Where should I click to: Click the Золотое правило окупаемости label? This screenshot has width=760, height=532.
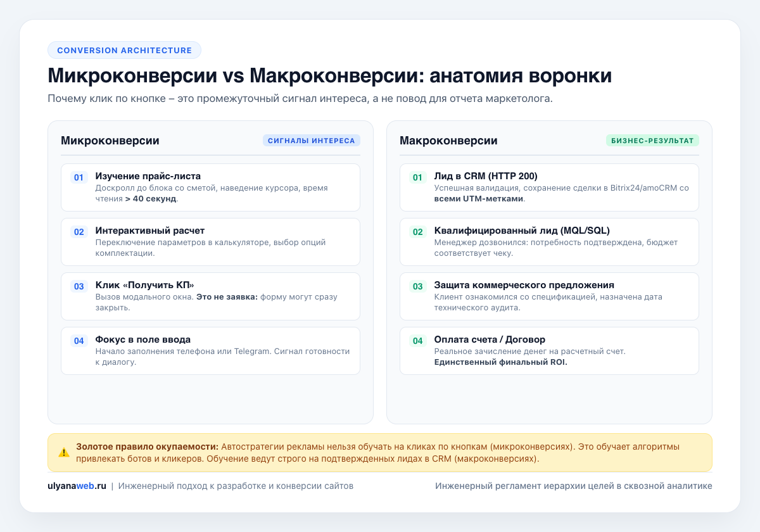(147, 446)
